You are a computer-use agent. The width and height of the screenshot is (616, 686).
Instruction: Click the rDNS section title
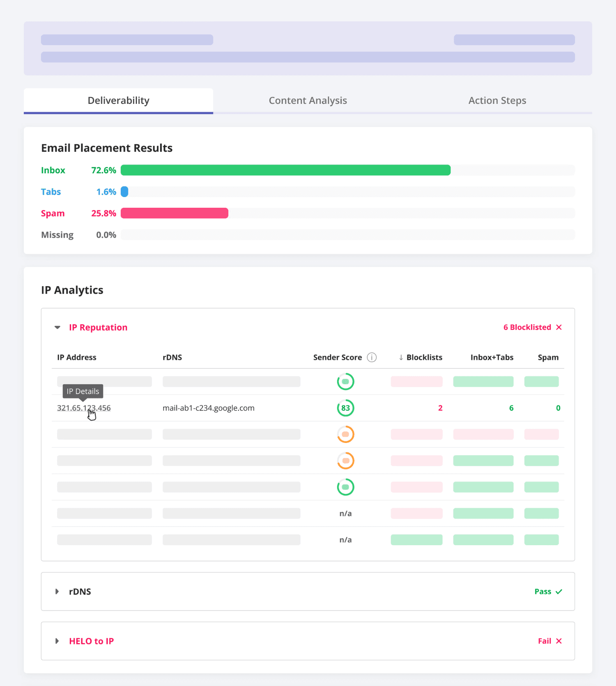(80, 592)
